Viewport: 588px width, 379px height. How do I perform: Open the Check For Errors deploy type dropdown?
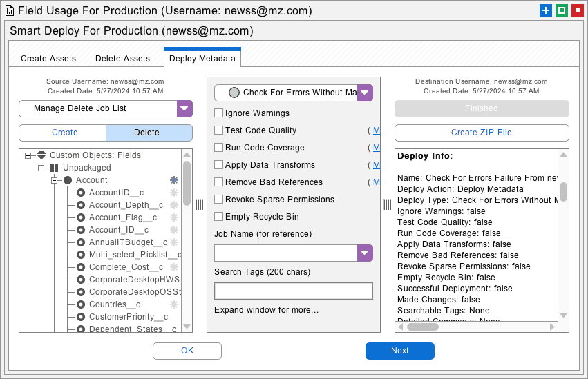pos(365,93)
